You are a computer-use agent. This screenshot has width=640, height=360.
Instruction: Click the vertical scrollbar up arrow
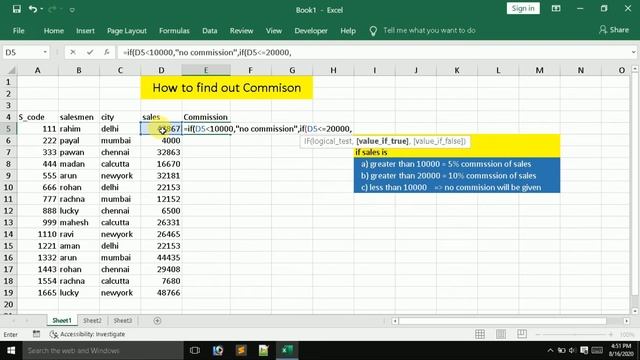click(x=635, y=69)
